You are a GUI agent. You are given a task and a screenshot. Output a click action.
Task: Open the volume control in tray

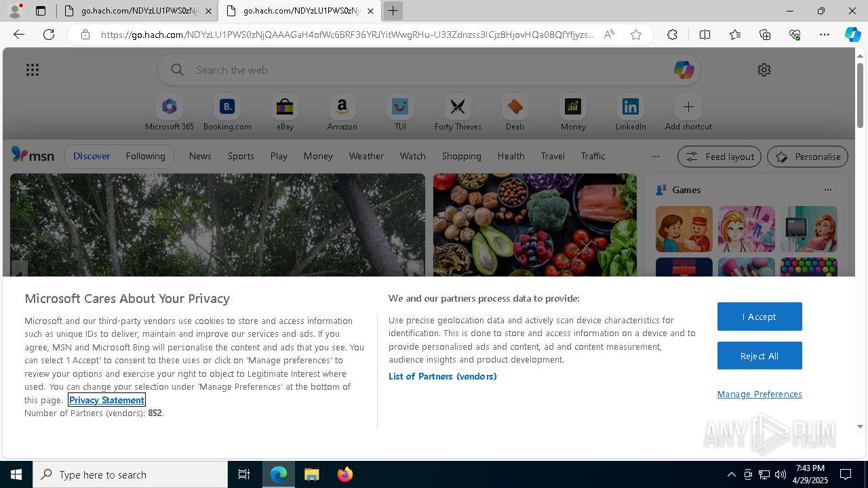tap(781, 474)
